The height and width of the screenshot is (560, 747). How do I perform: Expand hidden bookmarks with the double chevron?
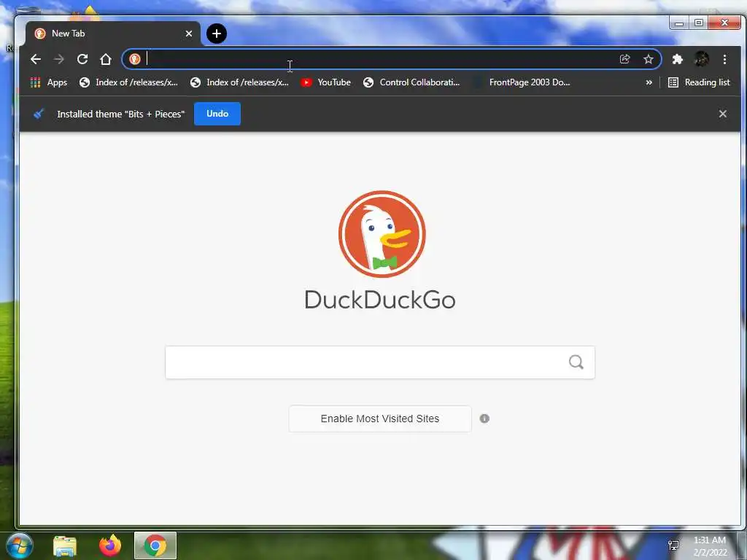point(649,82)
